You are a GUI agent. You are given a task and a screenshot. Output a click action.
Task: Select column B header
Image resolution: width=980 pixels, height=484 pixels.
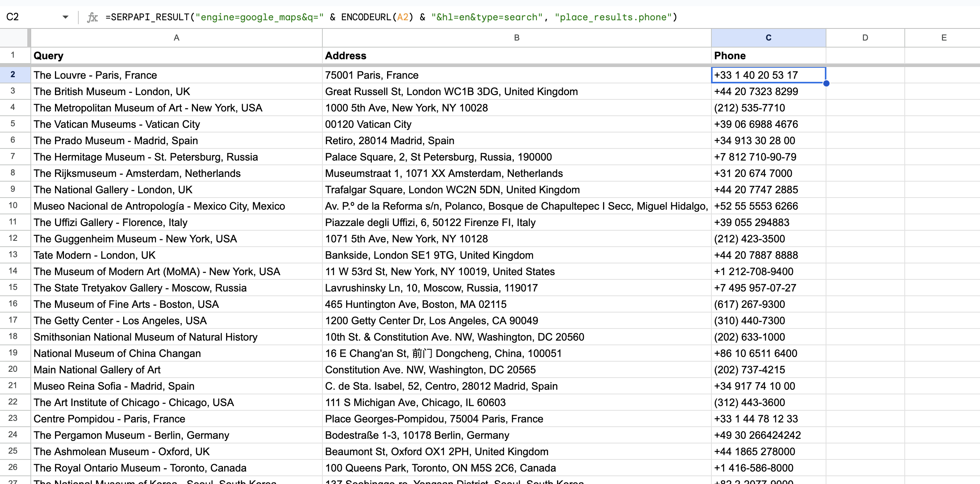coord(517,38)
